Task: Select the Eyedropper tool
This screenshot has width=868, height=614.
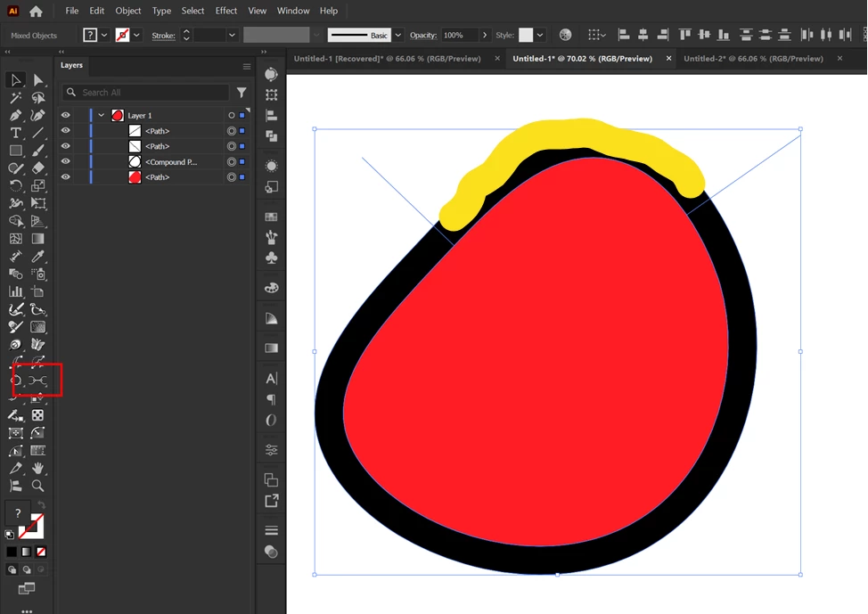Action: point(37,257)
